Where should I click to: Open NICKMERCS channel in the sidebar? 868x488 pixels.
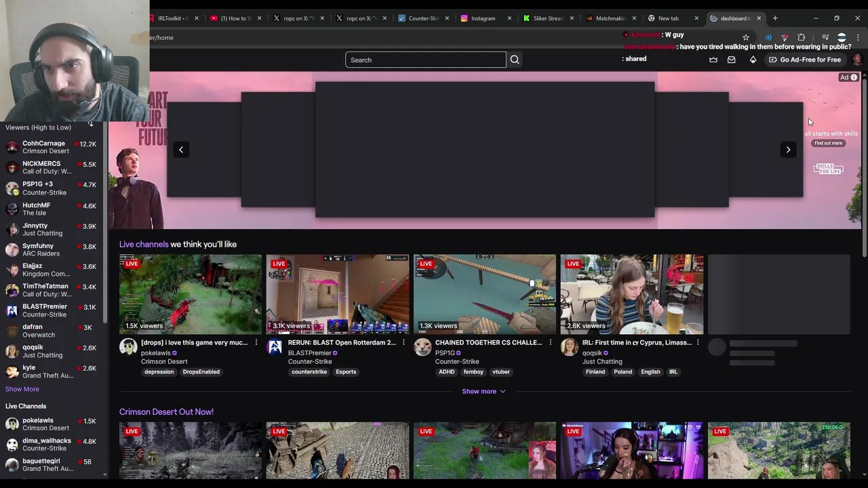pos(52,167)
